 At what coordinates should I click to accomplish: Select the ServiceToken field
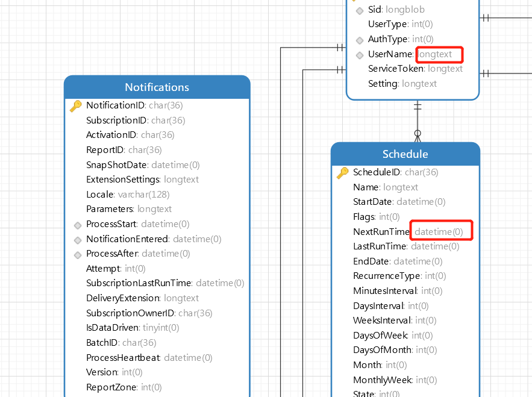tap(416, 69)
